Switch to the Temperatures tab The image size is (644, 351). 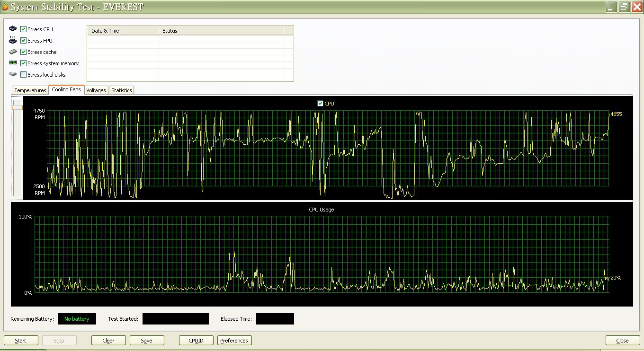pos(30,90)
